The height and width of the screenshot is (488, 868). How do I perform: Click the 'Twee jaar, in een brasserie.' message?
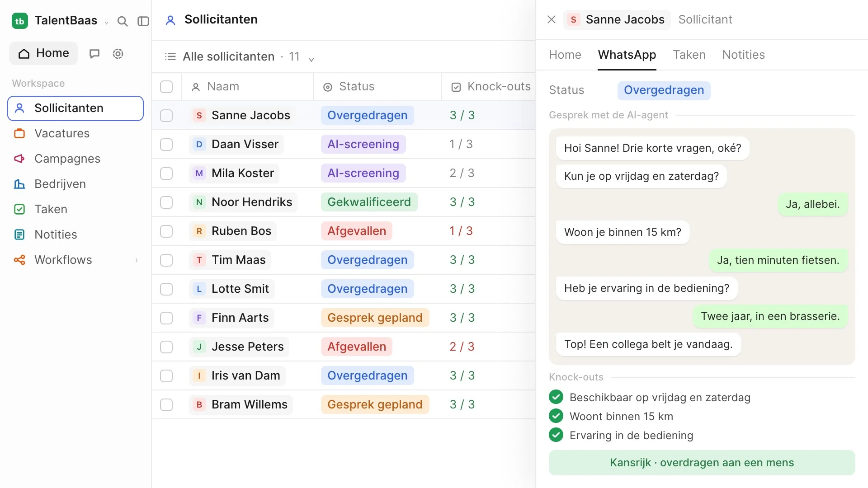point(770,316)
